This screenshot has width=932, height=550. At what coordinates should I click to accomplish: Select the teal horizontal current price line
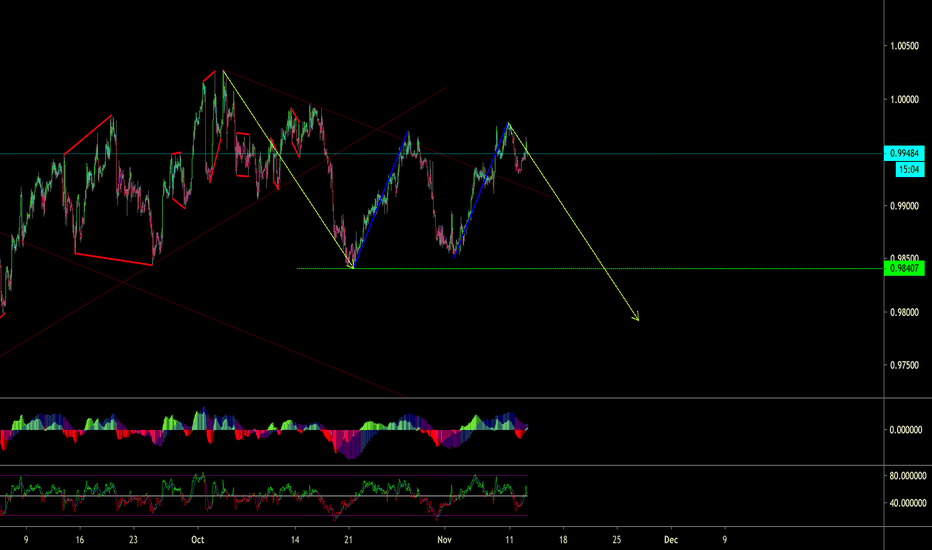point(442,154)
